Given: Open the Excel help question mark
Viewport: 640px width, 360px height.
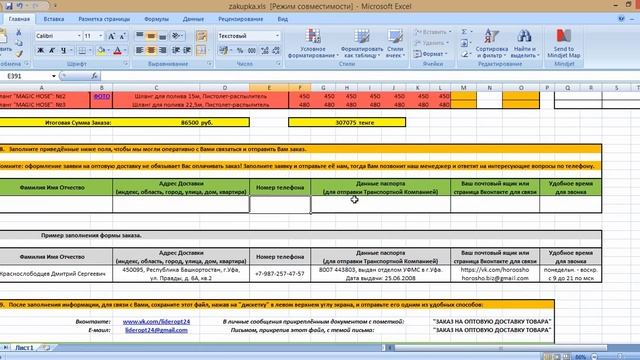Looking at the screenshot, I should click(x=621, y=19).
